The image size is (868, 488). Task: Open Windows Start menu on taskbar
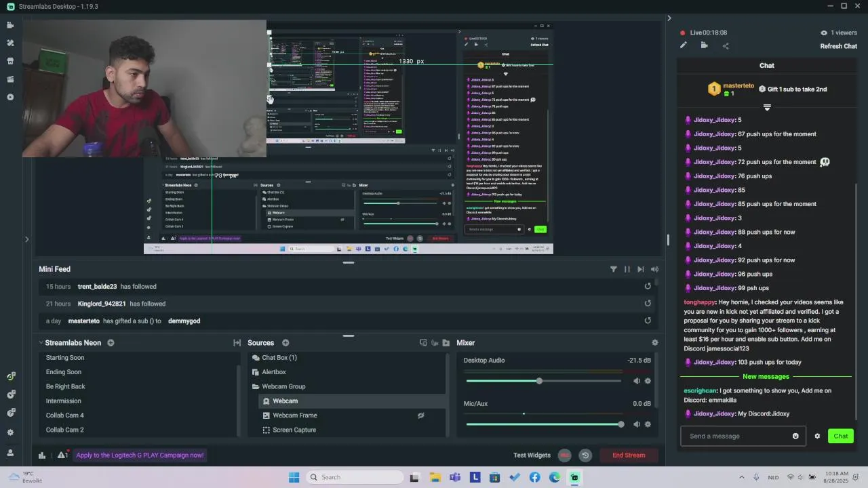(x=294, y=477)
